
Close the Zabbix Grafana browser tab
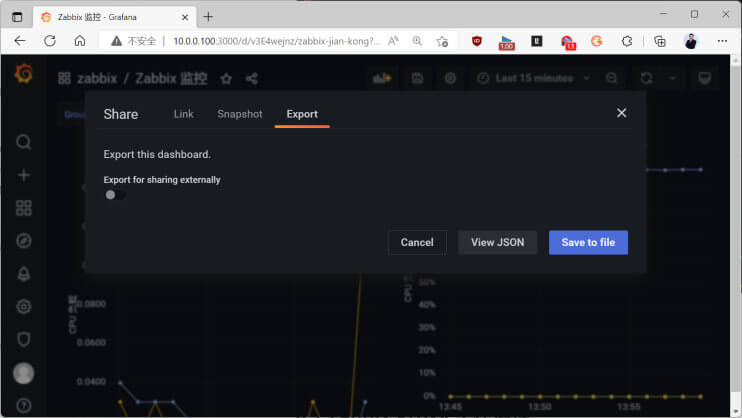point(185,17)
